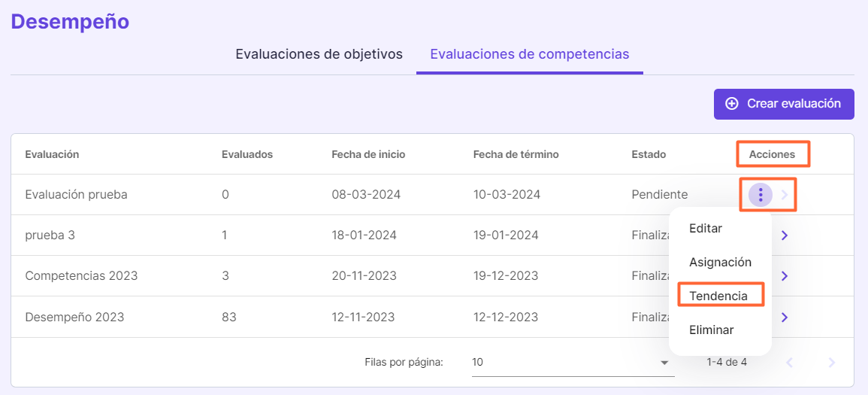Open Competencias 2023 row chevron arrow

[785, 276]
